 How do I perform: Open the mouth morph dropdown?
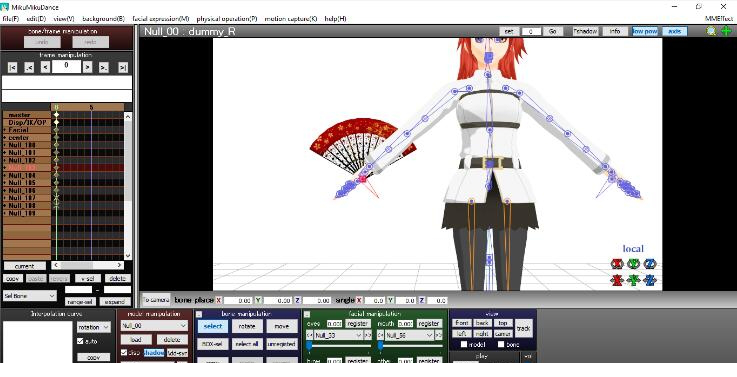pyautogui.click(x=409, y=335)
